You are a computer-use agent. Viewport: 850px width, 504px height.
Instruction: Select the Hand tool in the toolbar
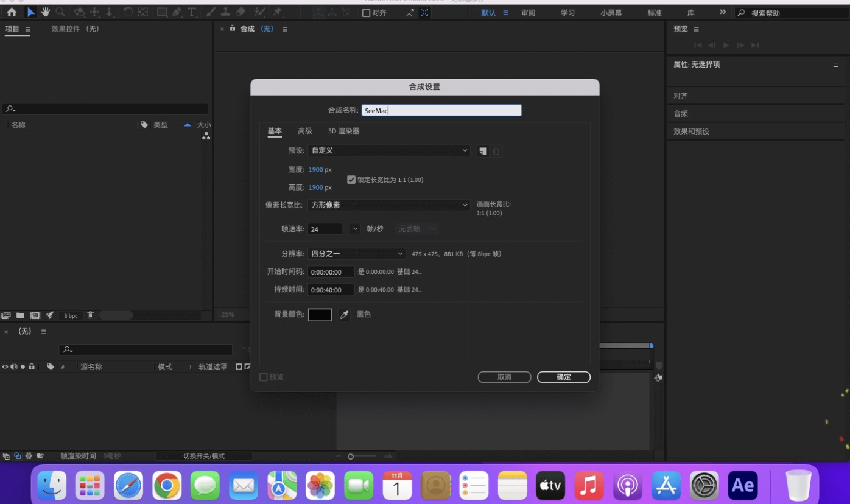tap(45, 11)
